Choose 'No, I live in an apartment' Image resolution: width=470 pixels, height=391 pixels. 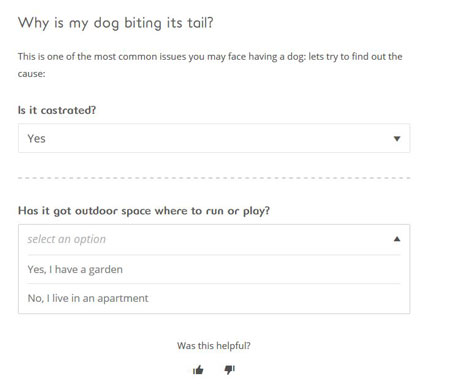tap(214, 298)
